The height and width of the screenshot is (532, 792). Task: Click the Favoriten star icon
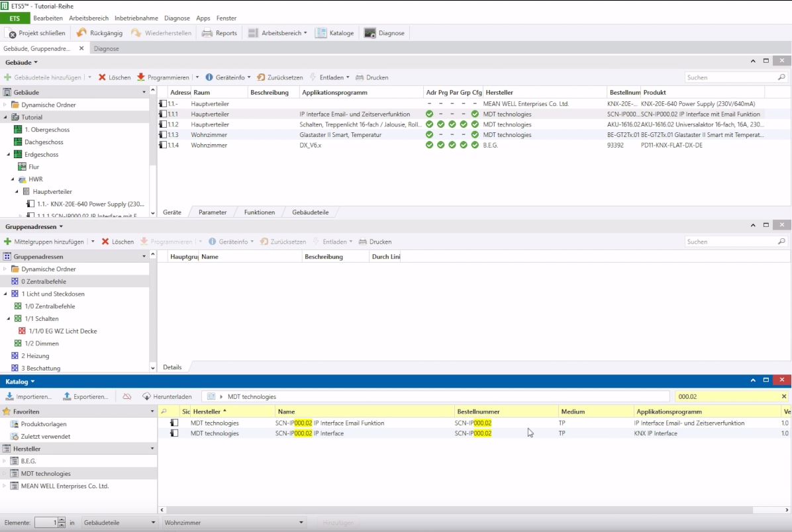7,412
